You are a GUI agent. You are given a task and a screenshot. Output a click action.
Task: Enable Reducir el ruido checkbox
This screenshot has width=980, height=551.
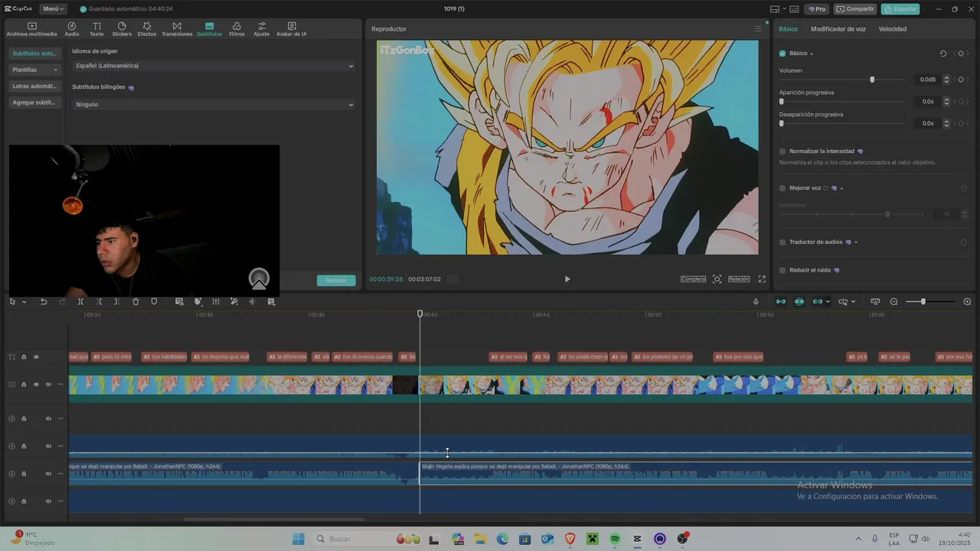[x=782, y=270]
